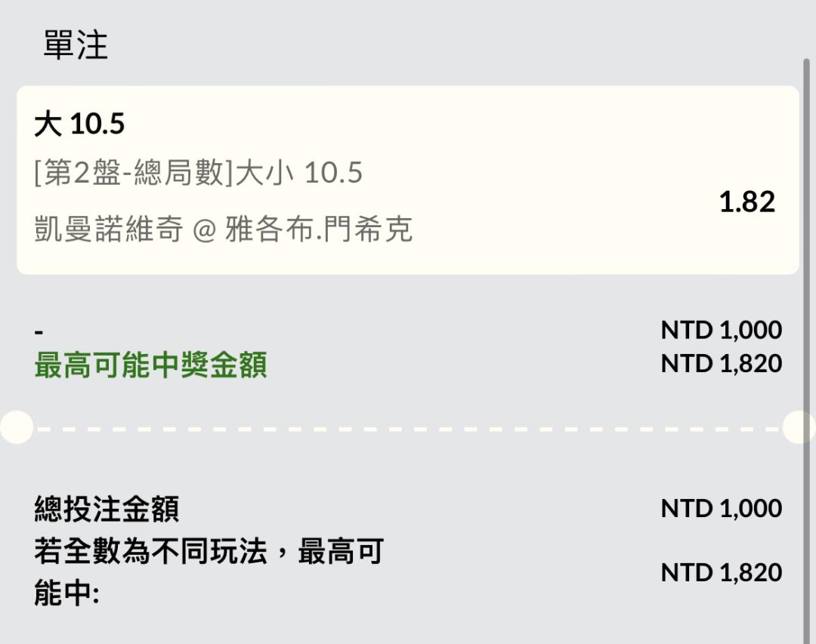Open the [第2盤-總局數]大小 10.5 market line

click(198, 173)
